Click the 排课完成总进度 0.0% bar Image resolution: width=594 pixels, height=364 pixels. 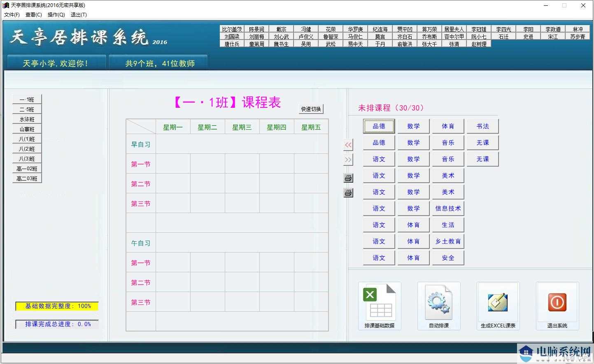pyautogui.click(x=57, y=324)
